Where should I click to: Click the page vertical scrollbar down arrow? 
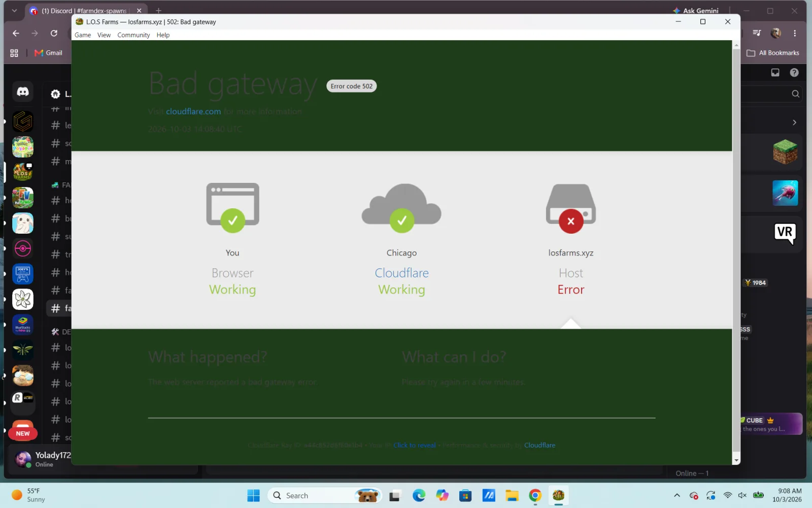tap(736, 460)
